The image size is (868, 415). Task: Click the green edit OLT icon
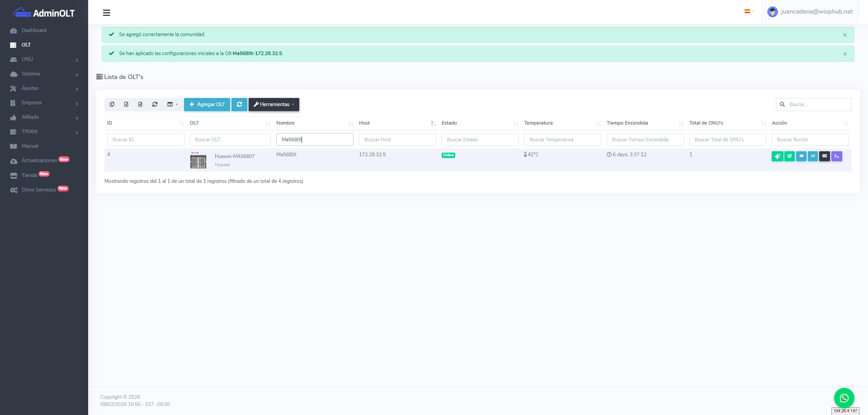coord(789,156)
